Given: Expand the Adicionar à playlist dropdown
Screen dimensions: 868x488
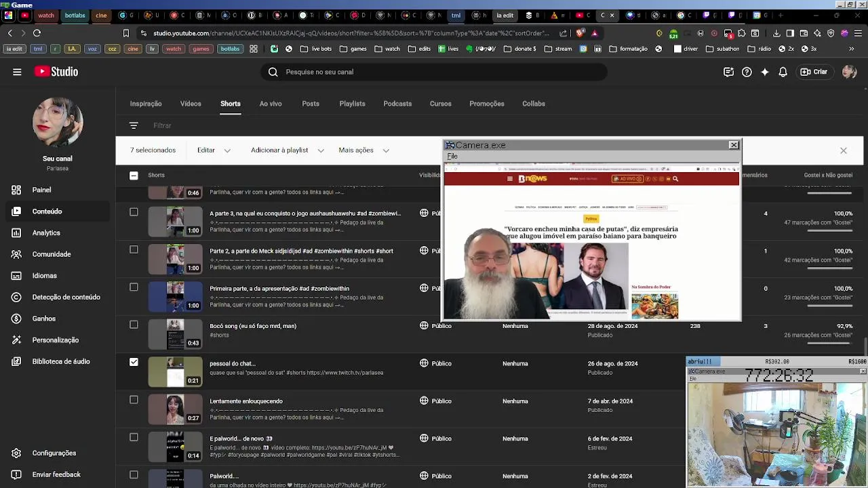Looking at the screenshot, I should pos(287,150).
